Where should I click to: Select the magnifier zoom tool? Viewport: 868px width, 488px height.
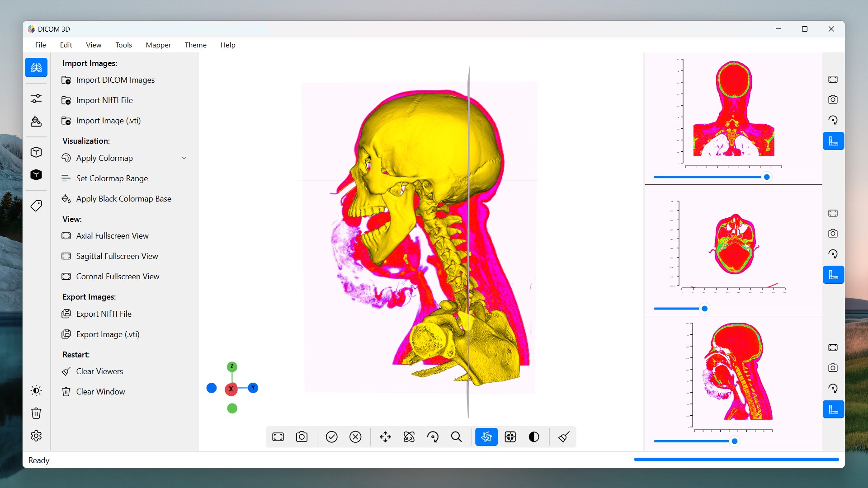click(457, 437)
